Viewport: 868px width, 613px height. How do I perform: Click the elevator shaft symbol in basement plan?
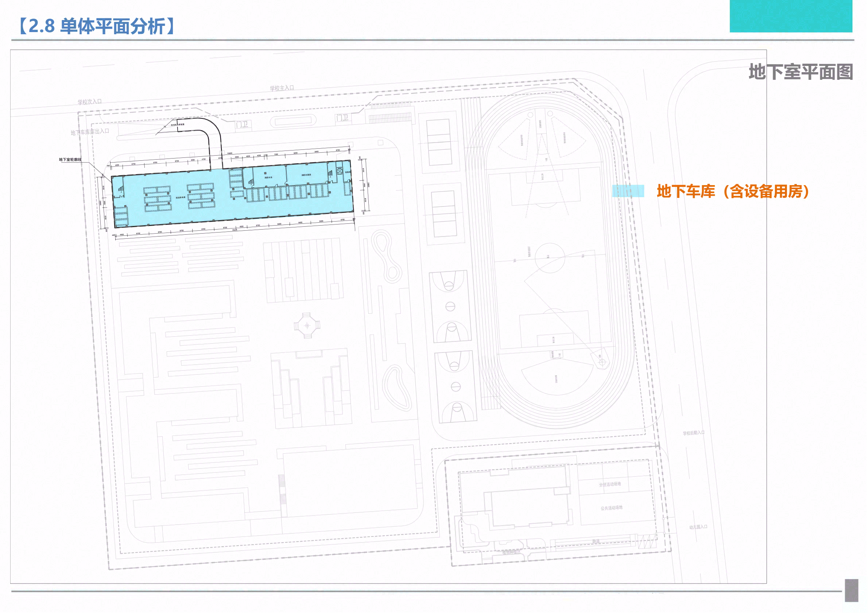pos(340,171)
